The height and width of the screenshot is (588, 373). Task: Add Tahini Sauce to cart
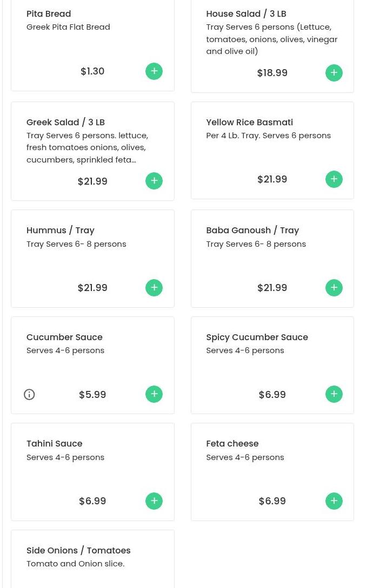coord(154,501)
